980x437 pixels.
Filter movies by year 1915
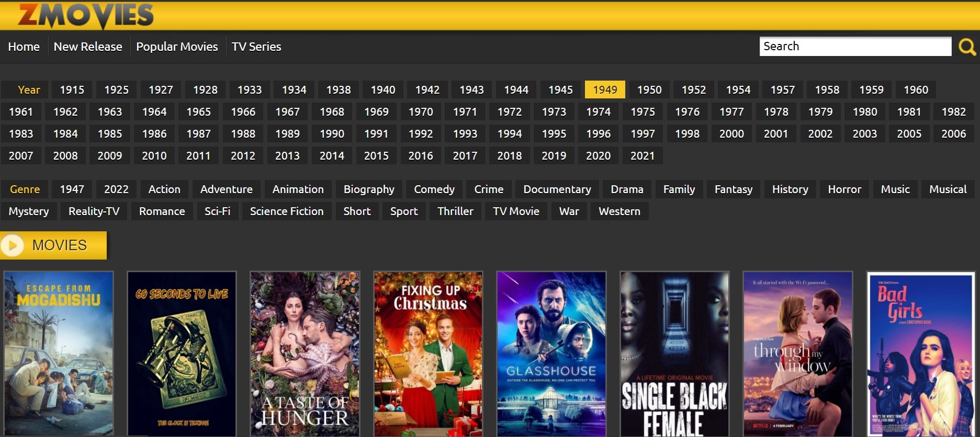[72, 89]
